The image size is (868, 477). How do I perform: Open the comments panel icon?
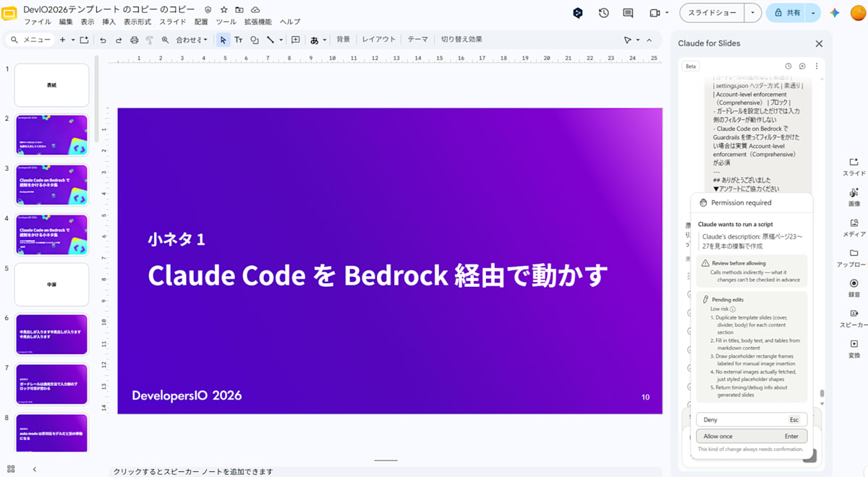pos(628,13)
